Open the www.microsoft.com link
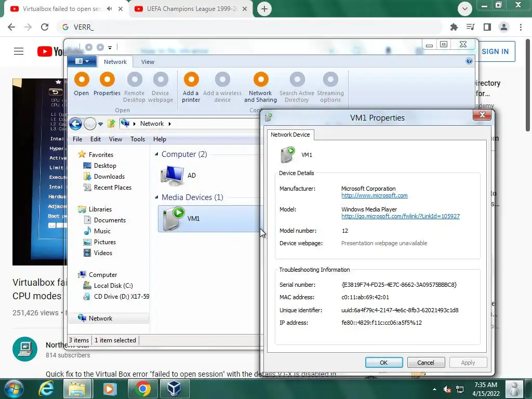532x399 pixels. [374, 195]
